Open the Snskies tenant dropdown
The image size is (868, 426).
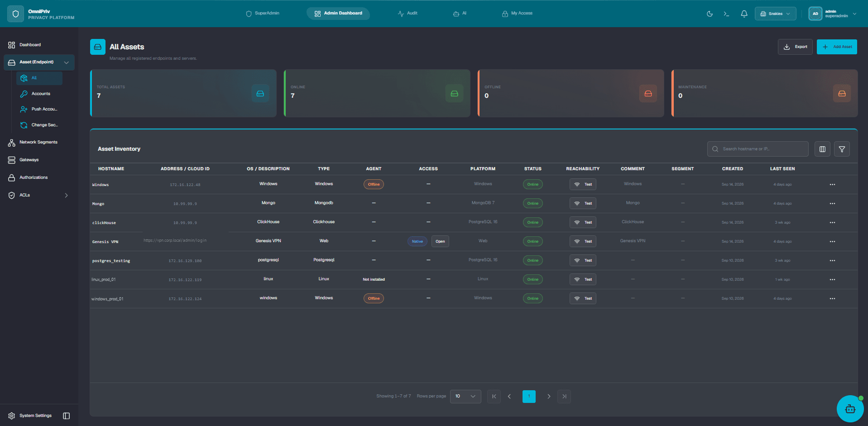tap(775, 14)
